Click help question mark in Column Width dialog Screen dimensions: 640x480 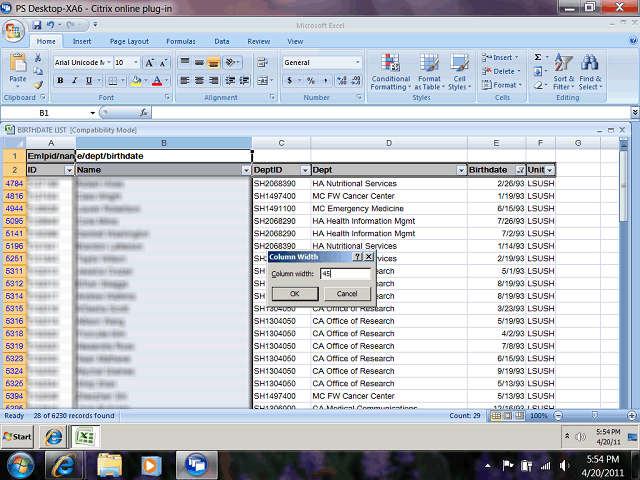point(357,257)
